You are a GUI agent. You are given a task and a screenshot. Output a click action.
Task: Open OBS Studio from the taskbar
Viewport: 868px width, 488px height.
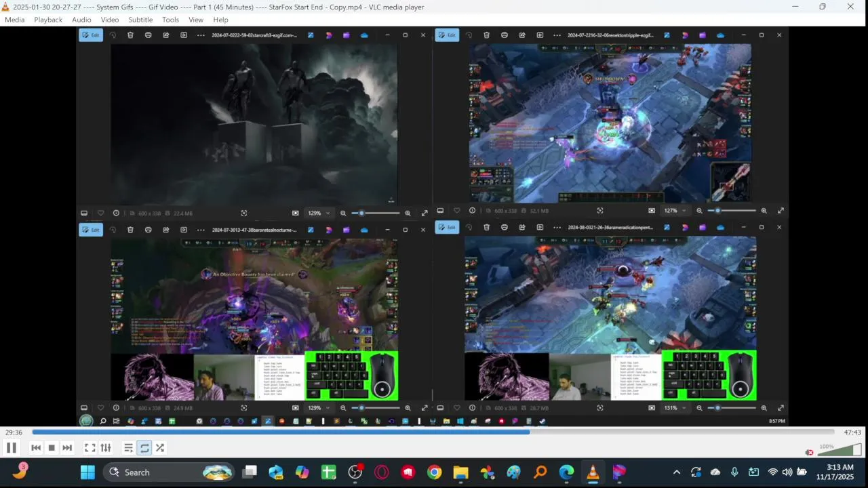355,472
